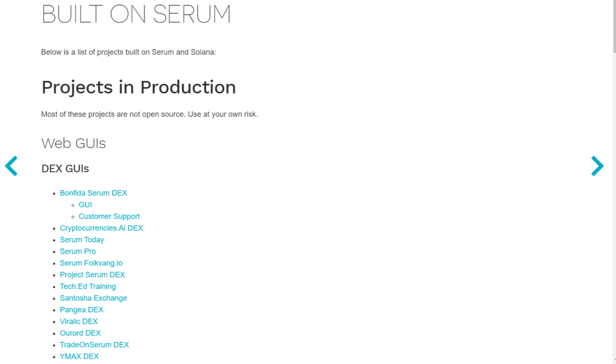
Task: Visit the Pangea DEX link
Action: (82, 310)
